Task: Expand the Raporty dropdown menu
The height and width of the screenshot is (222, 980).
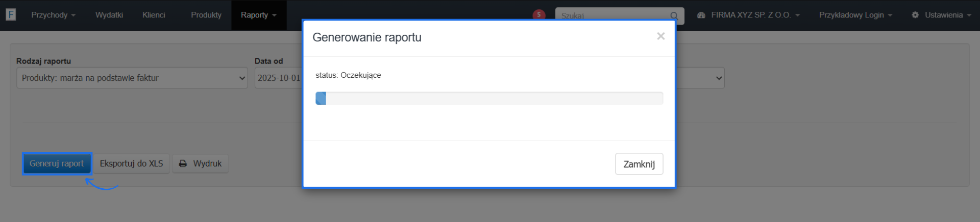Action: 258,15
